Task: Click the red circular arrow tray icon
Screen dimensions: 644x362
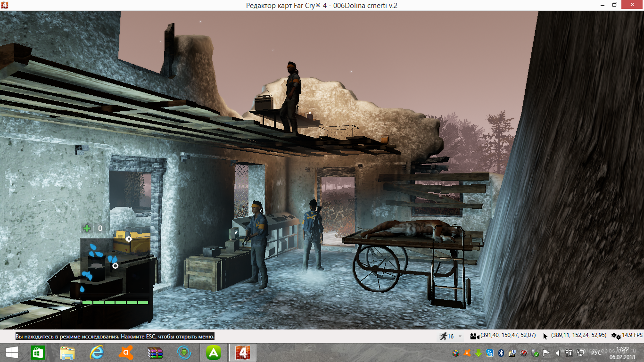Action: (x=524, y=353)
